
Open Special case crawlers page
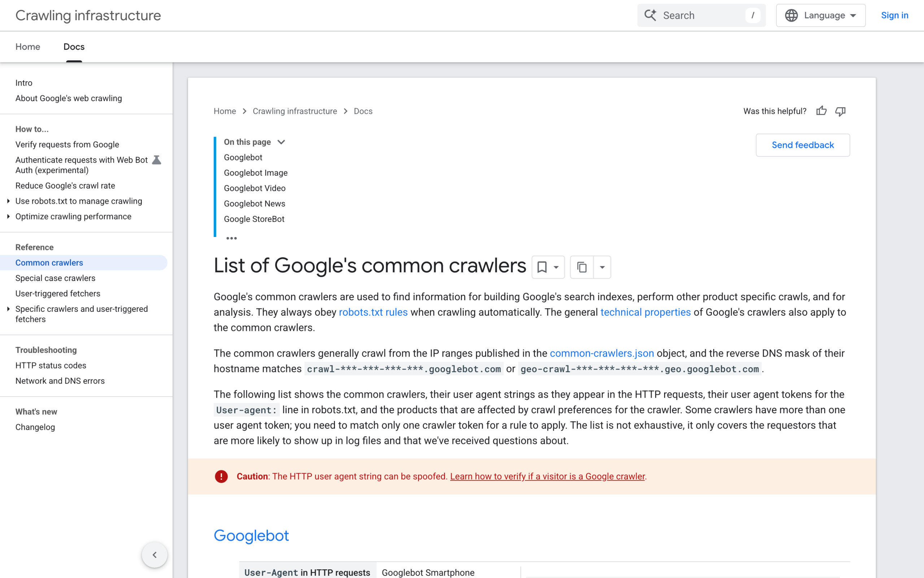[x=55, y=278]
